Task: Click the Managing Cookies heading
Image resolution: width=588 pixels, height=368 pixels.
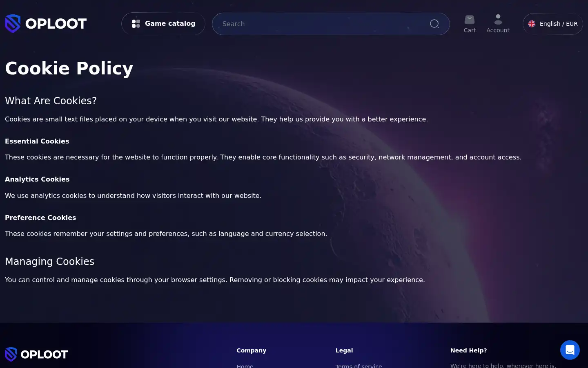Action: point(49,261)
